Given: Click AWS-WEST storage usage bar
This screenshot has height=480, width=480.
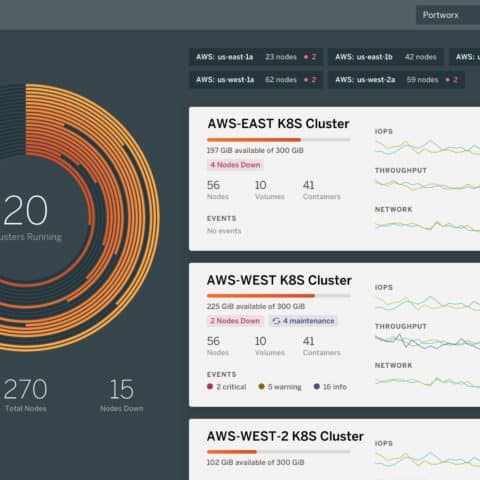Looking at the screenshot, I should pos(279,296).
